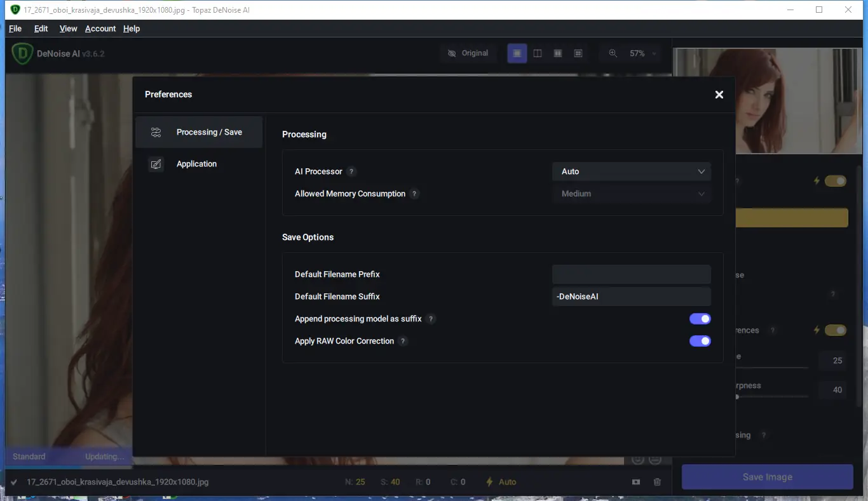Viewport: 868px width, 501px height.
Task: Click the Save Image button
Action: coord(768,477)
